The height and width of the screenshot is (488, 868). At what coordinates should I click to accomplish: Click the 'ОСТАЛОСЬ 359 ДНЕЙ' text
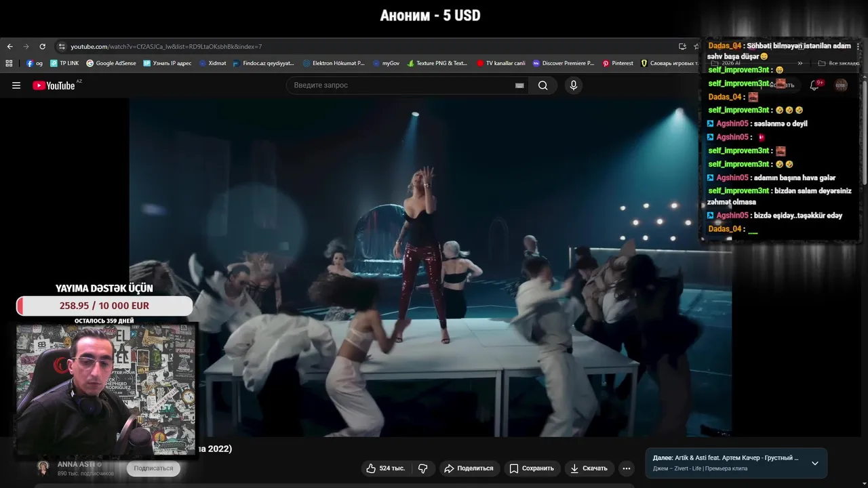(x=104, y=321)
